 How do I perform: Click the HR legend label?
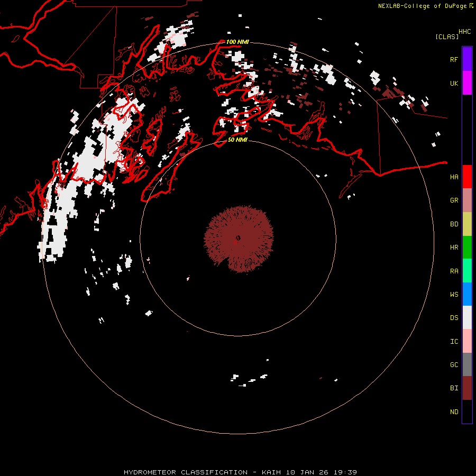(454, 248)
